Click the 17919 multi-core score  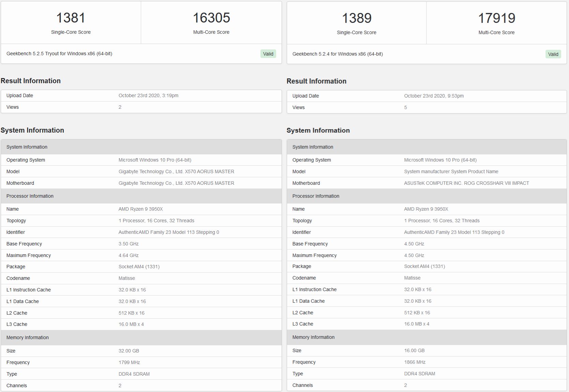496,18
